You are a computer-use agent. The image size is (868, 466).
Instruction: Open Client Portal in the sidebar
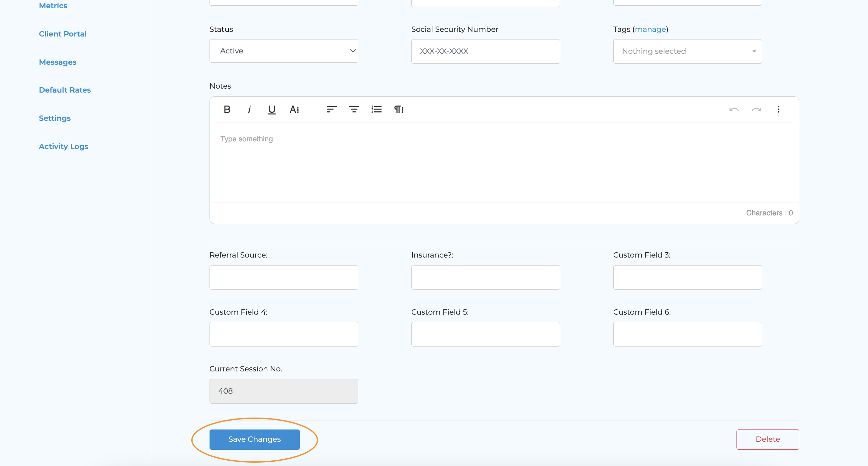pyautogui.click(x=63, y=34)
